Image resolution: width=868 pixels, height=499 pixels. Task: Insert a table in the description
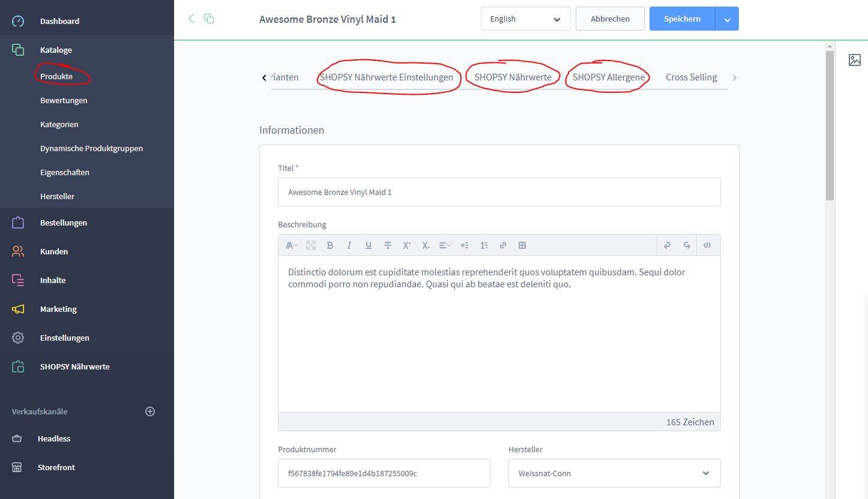click(x=522, y=245)
